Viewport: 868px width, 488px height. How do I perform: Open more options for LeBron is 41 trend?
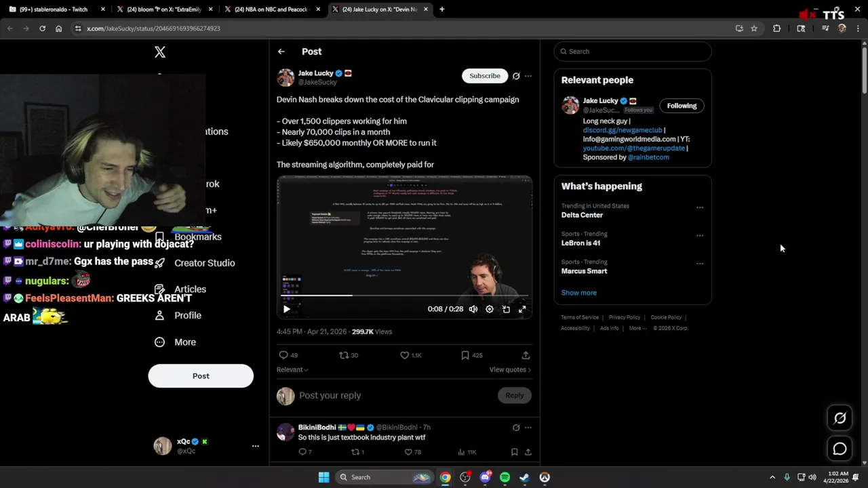tap(700, 235)
